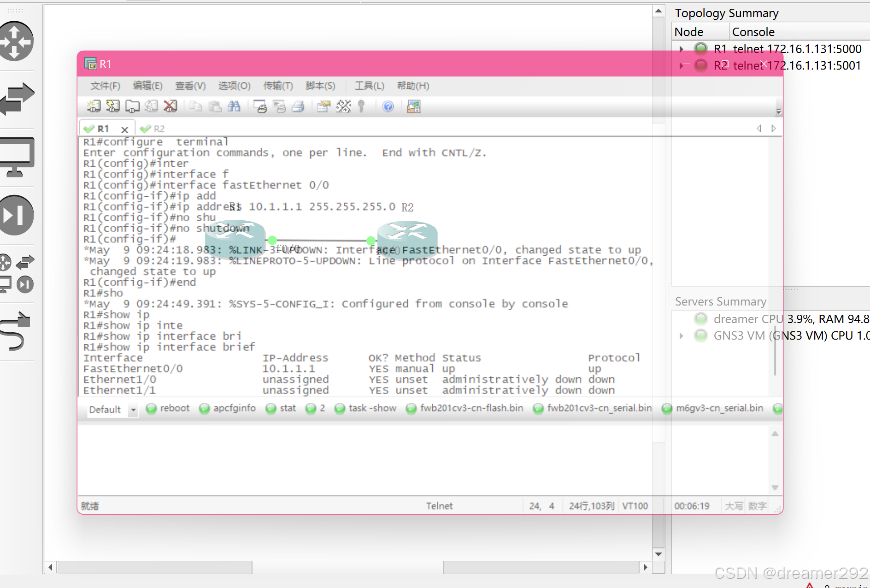Click the GNS3 end devices monitor icon
The height and width of the screenshot is (588, 870).
tap(17, 157)
